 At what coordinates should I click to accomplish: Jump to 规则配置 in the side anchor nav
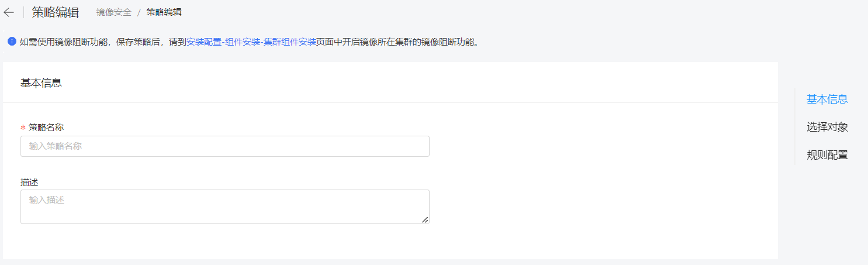coord(827,155)
